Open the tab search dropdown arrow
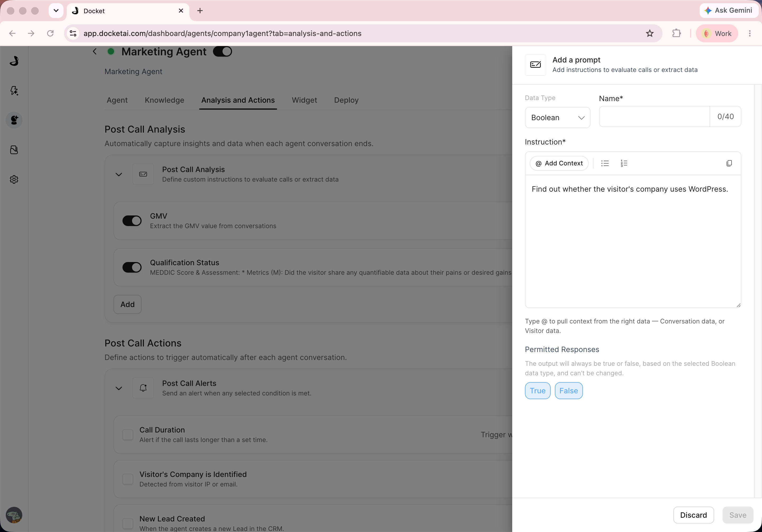Image resolution: width=762 pixels, height=532 pixels. point(56,11)
